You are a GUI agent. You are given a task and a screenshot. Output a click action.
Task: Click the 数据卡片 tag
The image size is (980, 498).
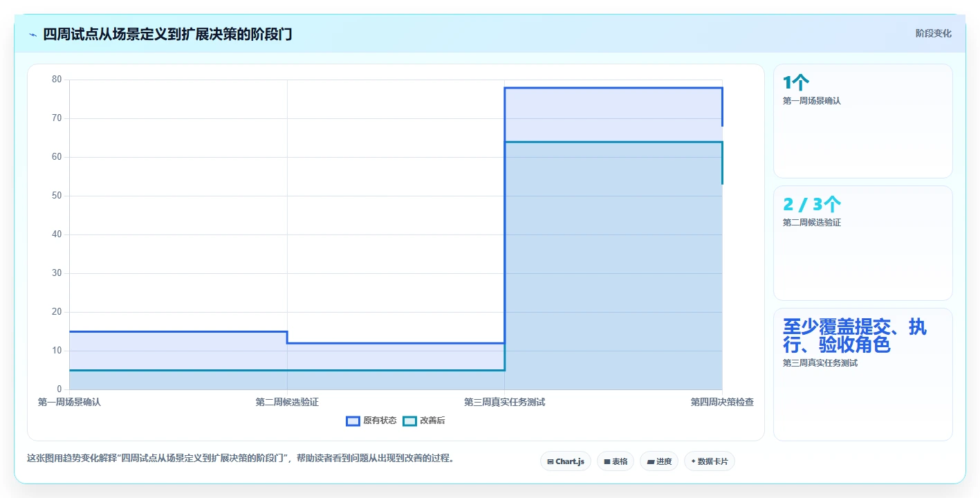tap(710, 461)
